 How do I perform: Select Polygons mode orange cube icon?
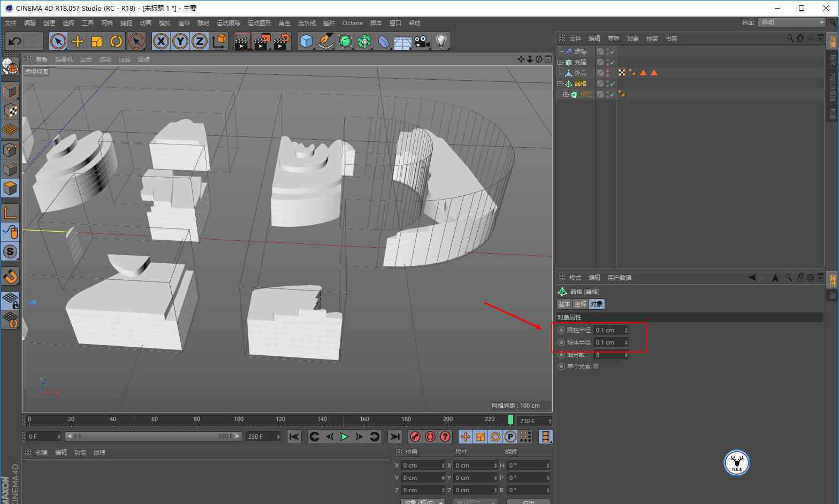point(10,188)
